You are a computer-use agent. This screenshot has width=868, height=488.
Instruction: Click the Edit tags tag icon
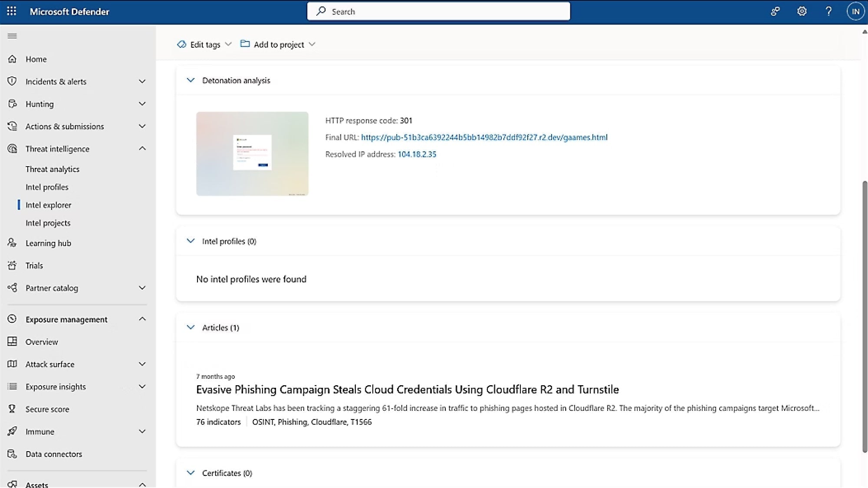181,44
